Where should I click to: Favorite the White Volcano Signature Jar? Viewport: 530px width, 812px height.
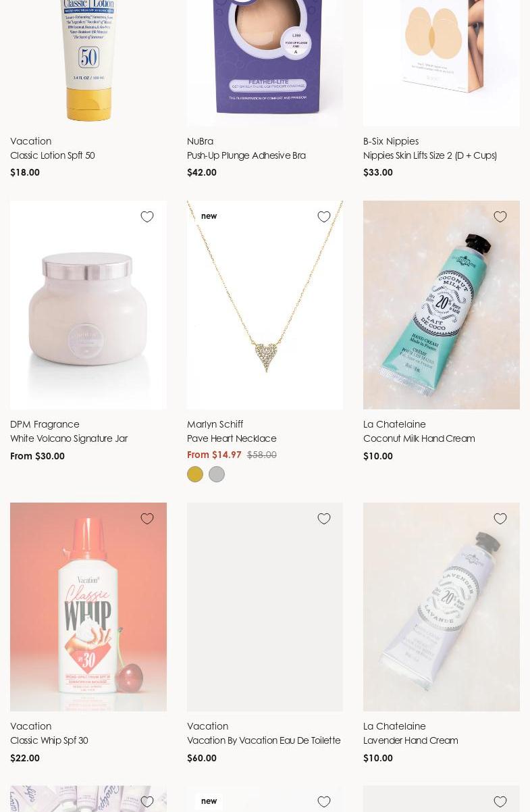click(x=147, y=217)
